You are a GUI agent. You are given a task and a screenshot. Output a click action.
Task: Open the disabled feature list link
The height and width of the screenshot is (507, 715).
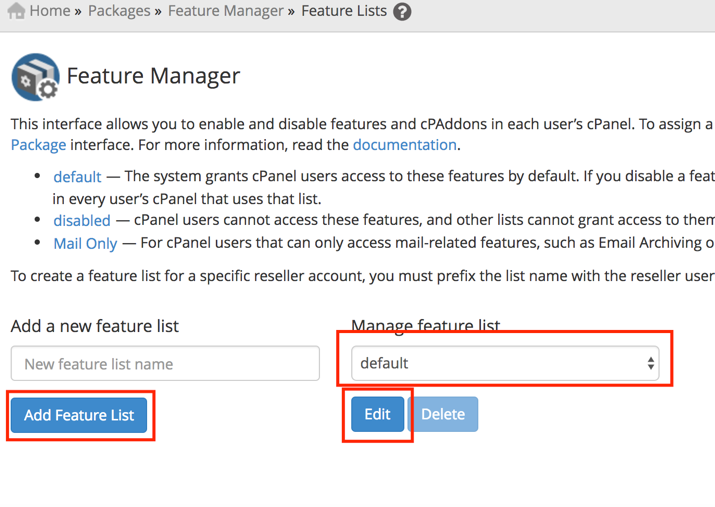pyautogui.click(x=82, y=221)
